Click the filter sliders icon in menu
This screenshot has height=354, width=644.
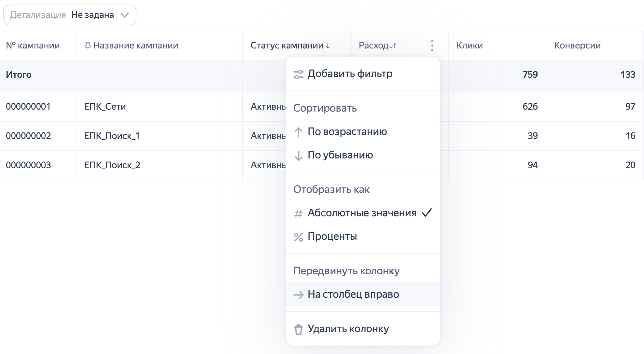click(x=298, y=75)
